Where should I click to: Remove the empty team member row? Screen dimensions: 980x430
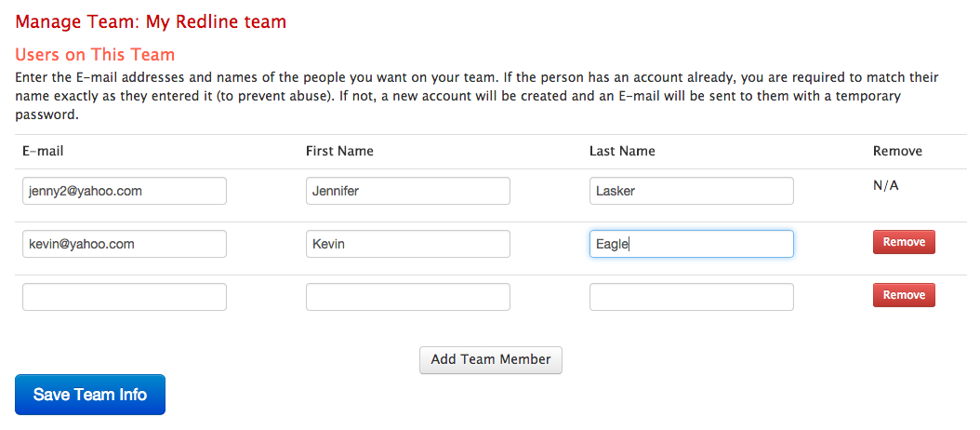pyautogui.click(x=904, y=295)
